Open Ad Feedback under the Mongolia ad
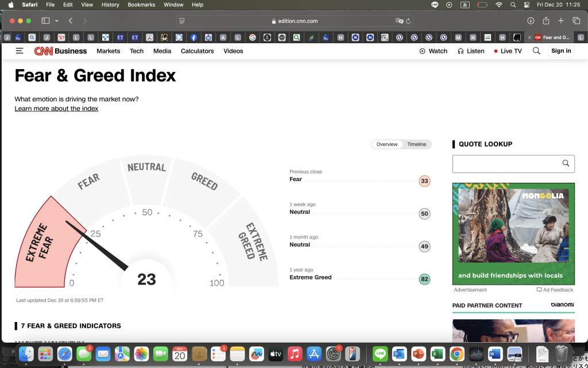This screenshot has height=368, width=588. [x=555, y=290]
